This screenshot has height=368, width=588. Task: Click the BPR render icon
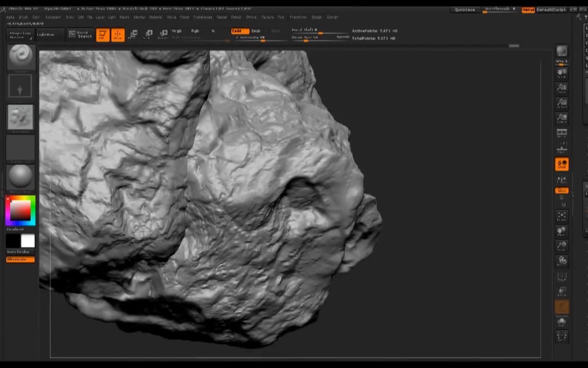[x=561, y=52]
